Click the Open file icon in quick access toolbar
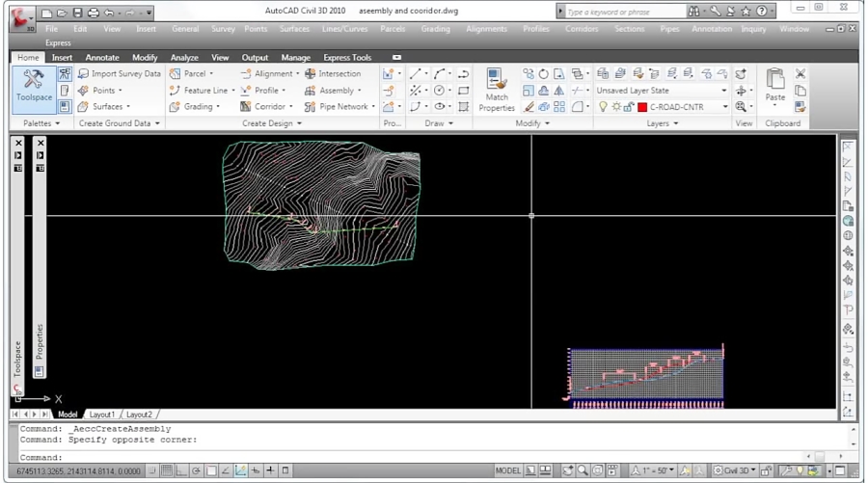 pos(62,13)
